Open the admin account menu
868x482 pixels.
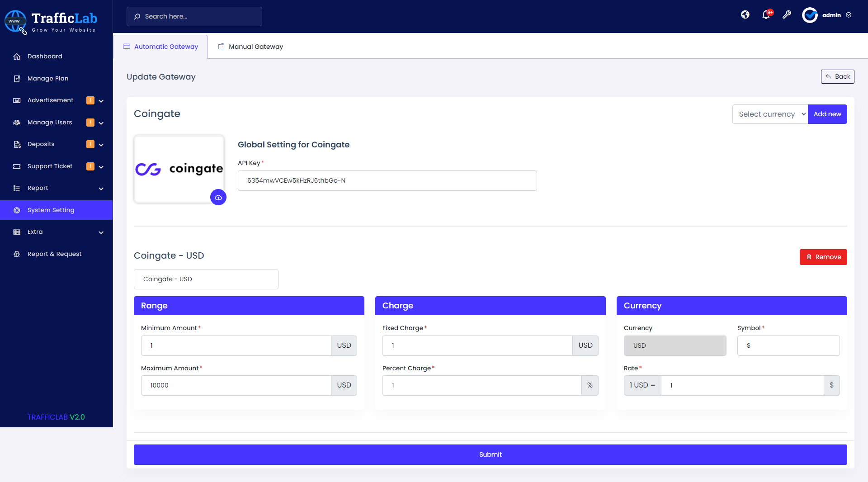[x=831, y=15]
